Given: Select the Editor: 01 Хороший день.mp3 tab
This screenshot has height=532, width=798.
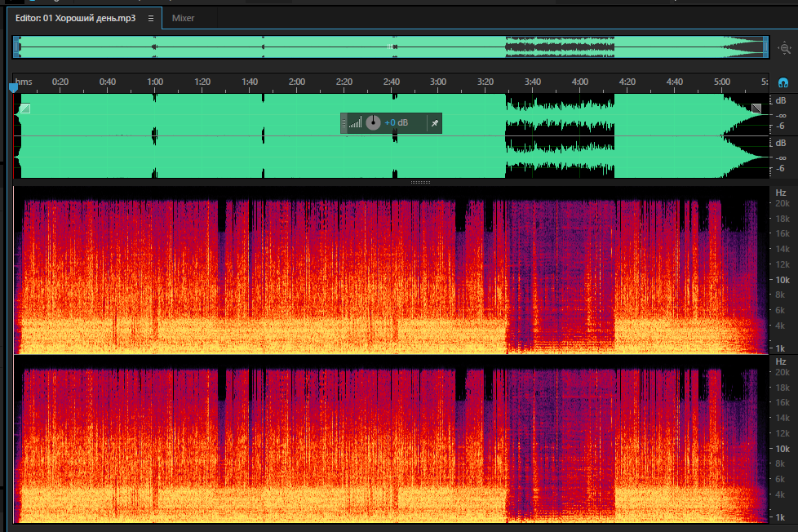Looking at the screenshot, I should click(x=75, y=18).
